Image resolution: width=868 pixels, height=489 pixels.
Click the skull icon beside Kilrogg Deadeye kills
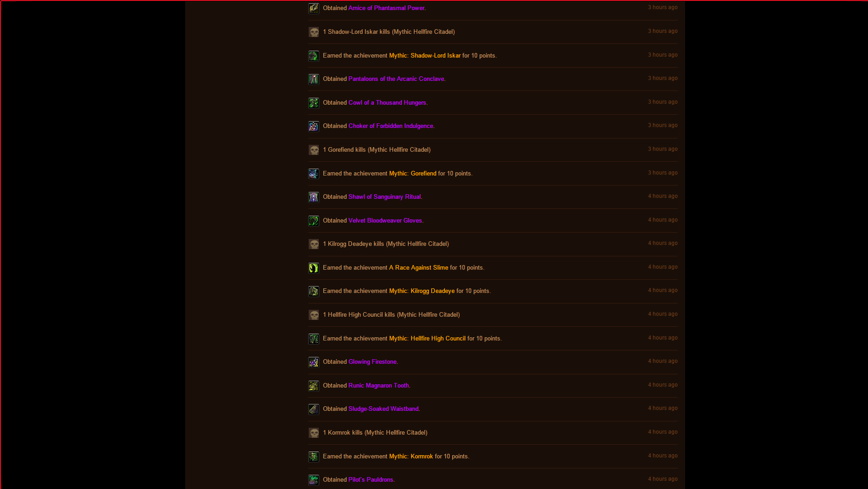pos(314,244)
